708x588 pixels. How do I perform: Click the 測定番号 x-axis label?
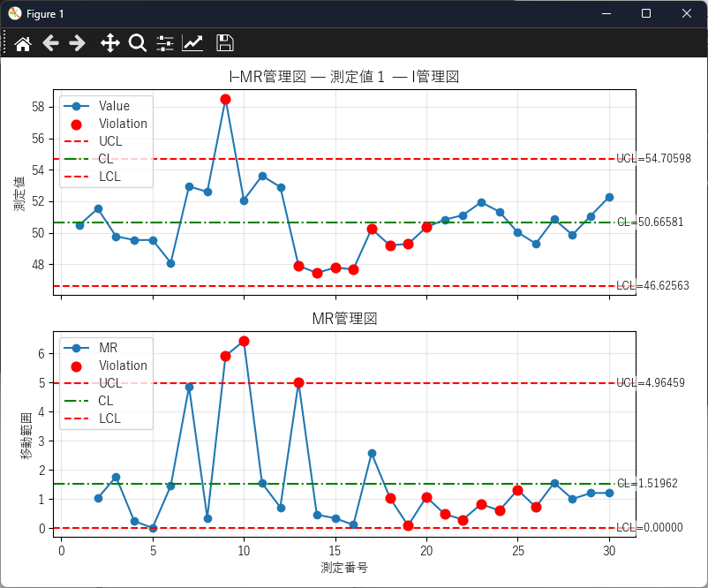[x=344, y=568]
